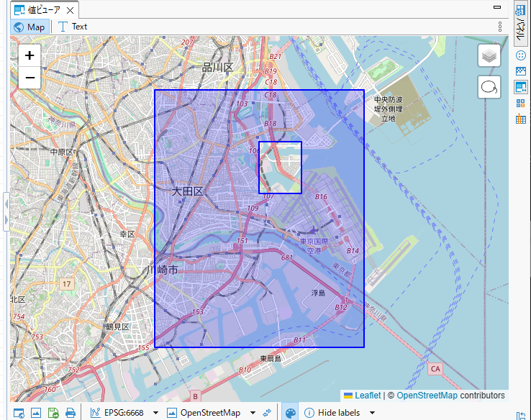Open the Hide labels dropdown arrow
Screen dimensions: 531x420
372,413
